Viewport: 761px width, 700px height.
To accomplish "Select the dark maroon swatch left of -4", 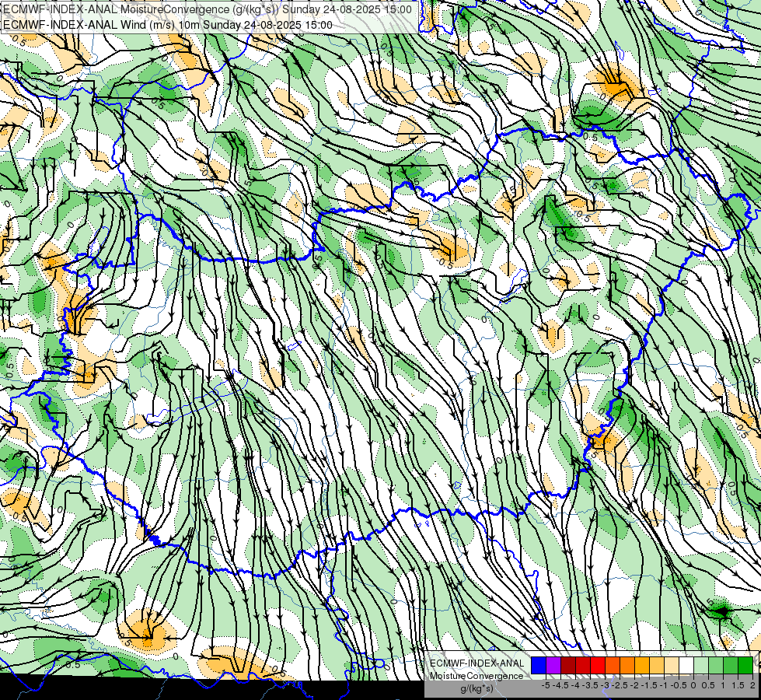I will (x=568, y=665).
